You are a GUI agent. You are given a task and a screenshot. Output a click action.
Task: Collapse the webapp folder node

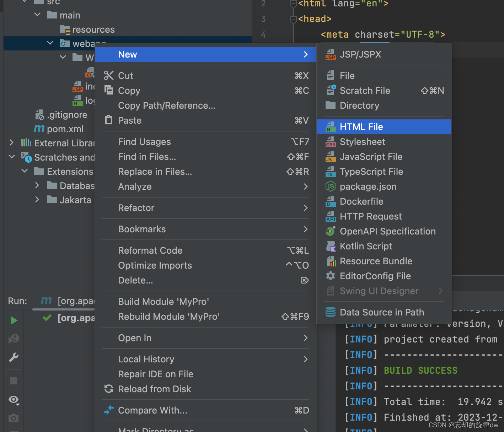pos(50,43)
